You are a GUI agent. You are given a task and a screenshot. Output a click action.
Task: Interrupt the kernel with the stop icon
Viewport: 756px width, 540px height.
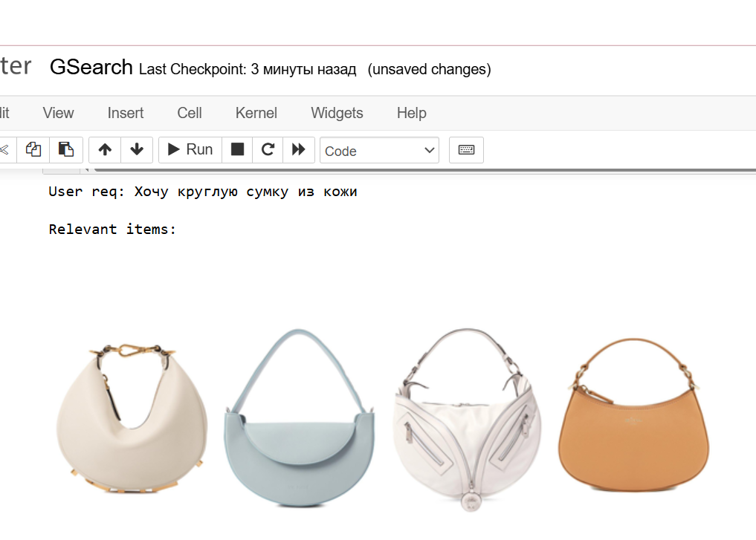[x=237, y=149]
